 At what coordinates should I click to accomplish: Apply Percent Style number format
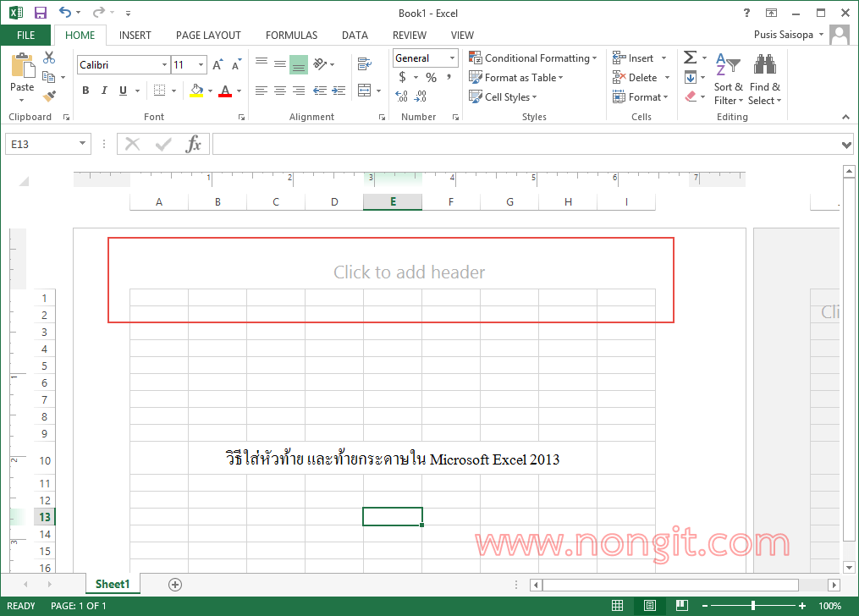[x=431, y=76]
